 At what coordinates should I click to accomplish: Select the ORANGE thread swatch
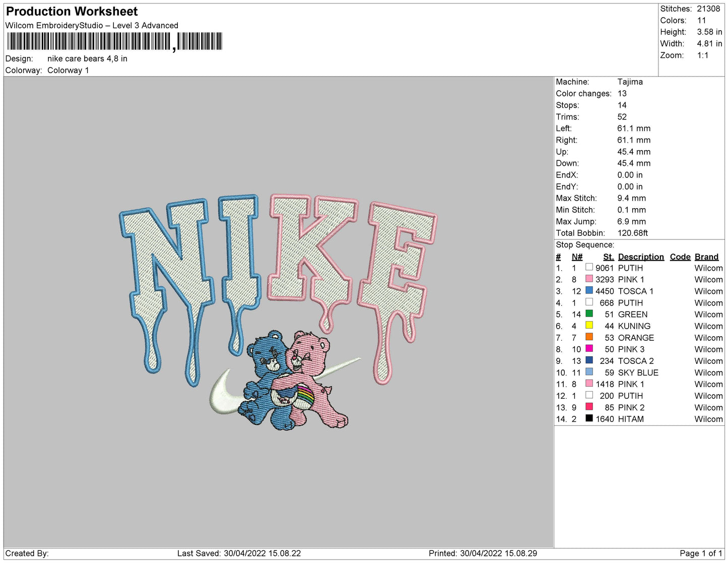tap(589, 337)
